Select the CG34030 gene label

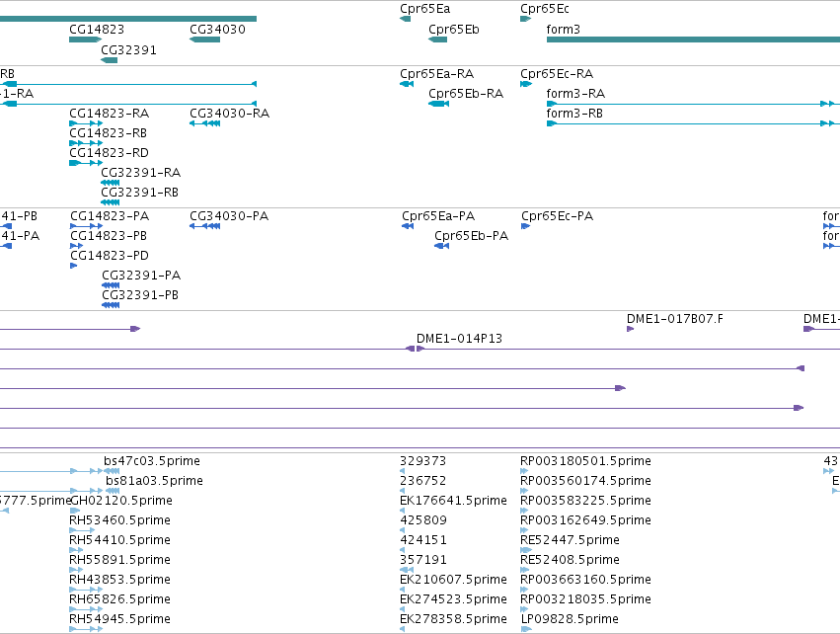pyautogui.click(x=217, y=30)
